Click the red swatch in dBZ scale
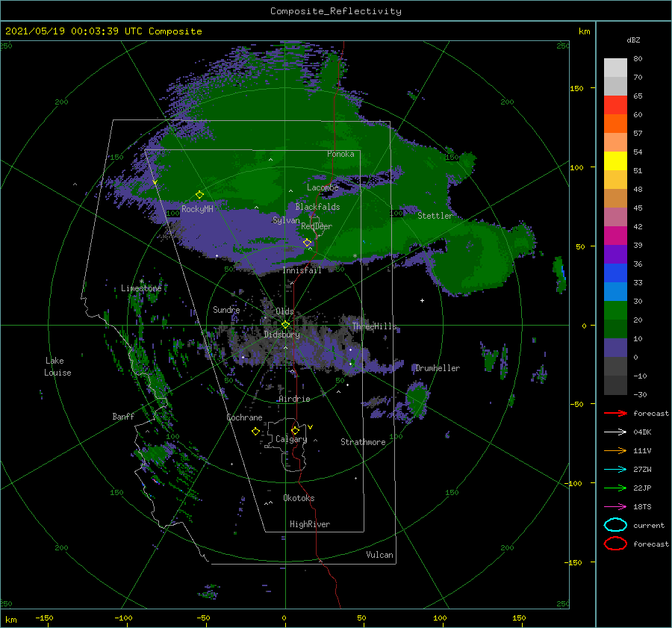 click(615, 105)
